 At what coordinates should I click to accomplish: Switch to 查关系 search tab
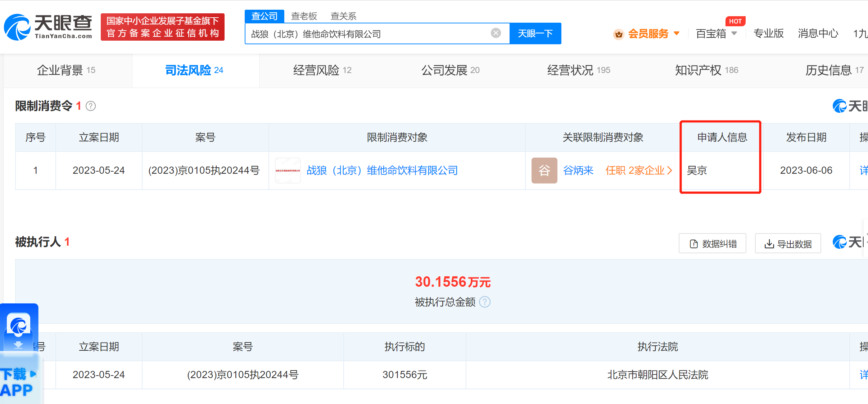click(343, 16)
